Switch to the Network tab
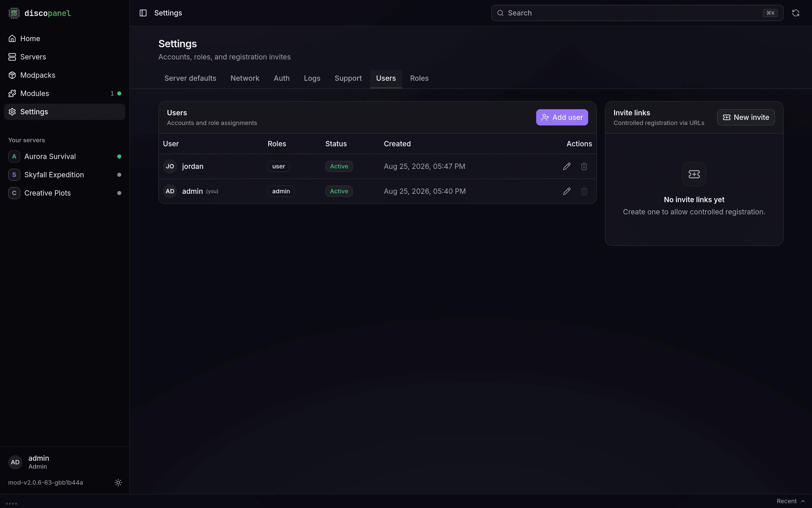Screen dimensions: 812x508 [x=245, y=78]
